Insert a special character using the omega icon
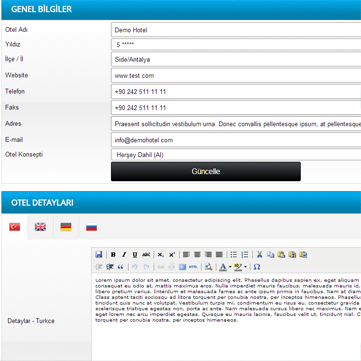 256,267
